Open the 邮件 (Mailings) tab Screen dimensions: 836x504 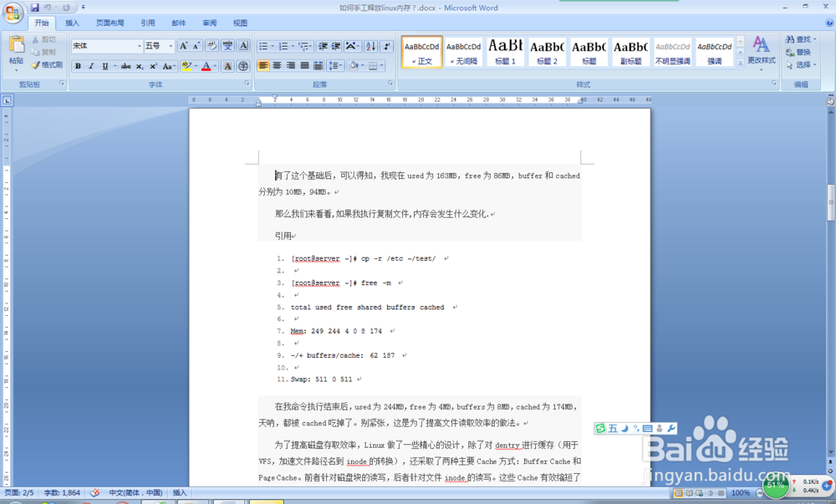179,23
